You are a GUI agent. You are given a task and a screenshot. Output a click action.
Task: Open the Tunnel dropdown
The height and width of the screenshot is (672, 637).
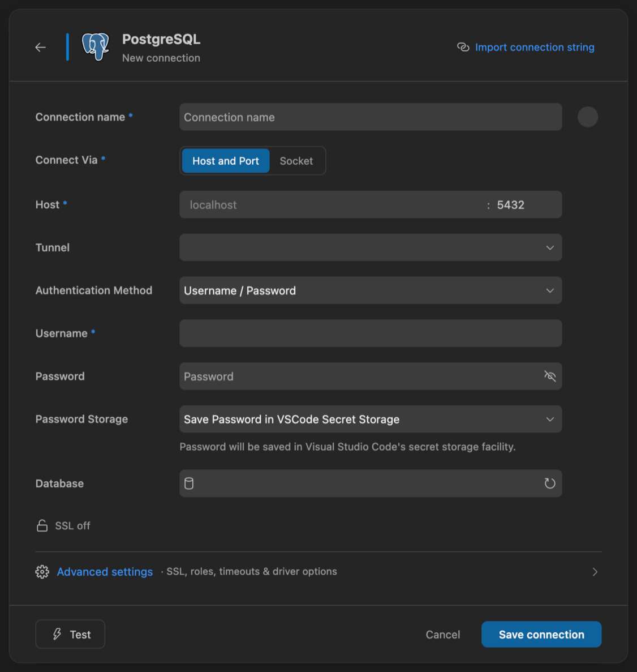[x=371, y=247]
